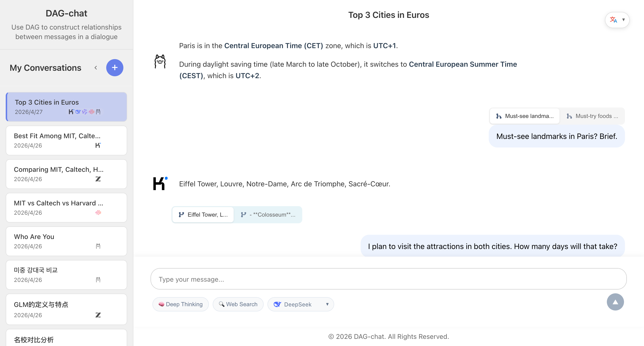Viewport: 644px width, 346px height.
Task: Click the Kimi avatar beside the Eiffel Tower reply
Action: (x=160, y=183)
